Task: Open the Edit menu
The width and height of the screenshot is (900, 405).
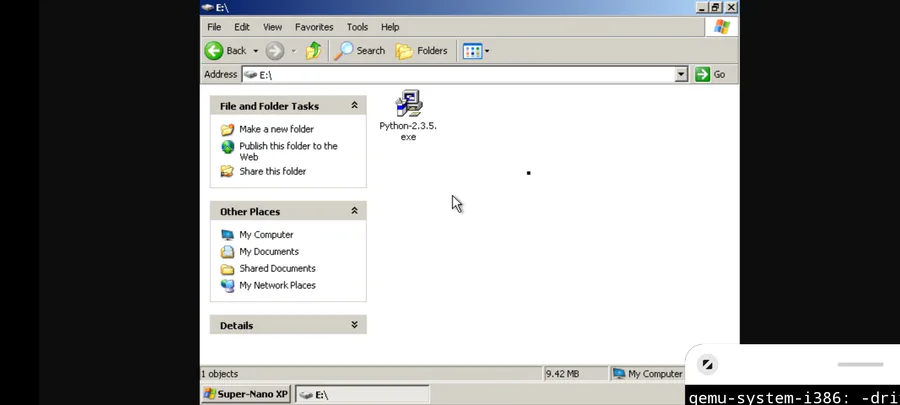Action: click(242, 27)
